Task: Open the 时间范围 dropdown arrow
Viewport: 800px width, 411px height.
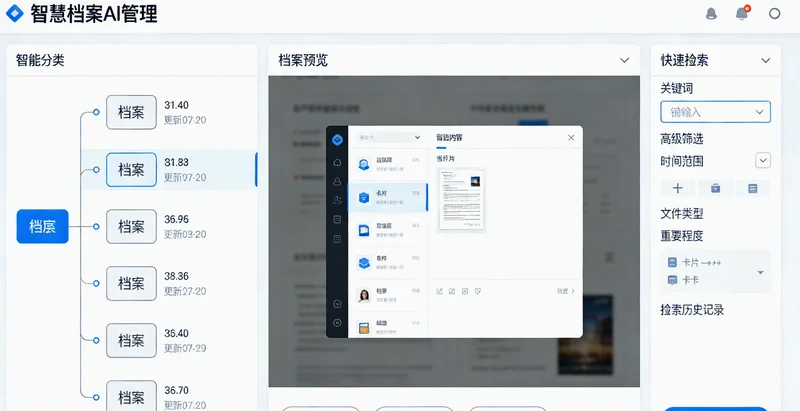Action: 763,161
